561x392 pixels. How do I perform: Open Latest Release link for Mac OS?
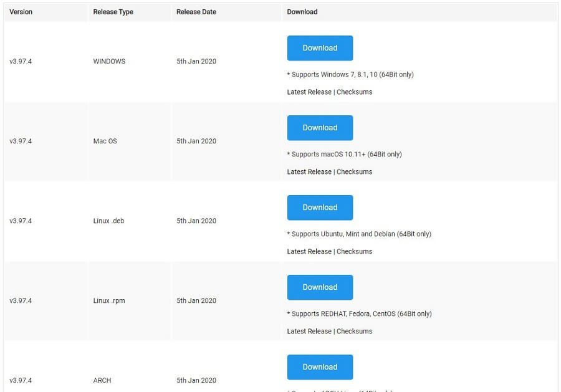click(x=309, y=171)
